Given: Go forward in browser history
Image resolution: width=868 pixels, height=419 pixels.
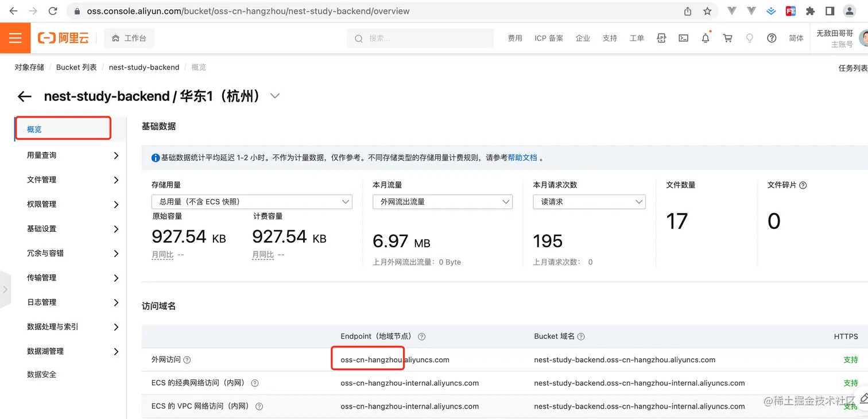Looking at the screenshot, I should (33, 11).
